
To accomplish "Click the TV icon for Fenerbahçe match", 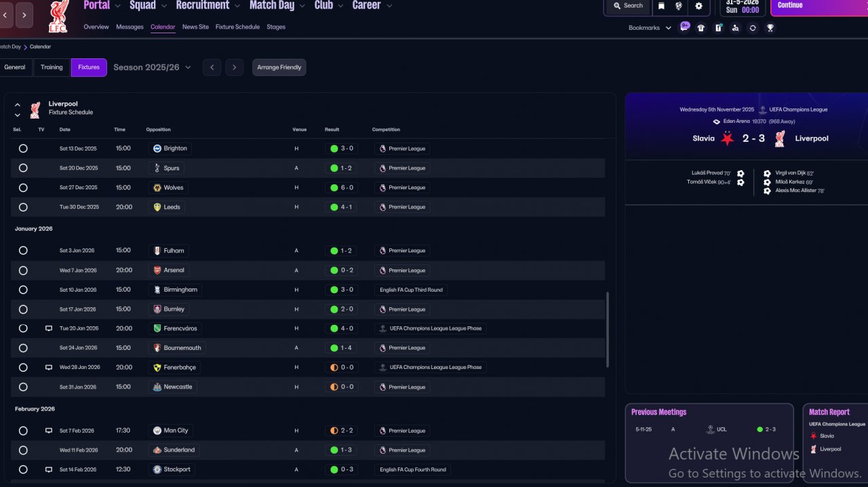I will pyautogui.click(x=49, y=367).
